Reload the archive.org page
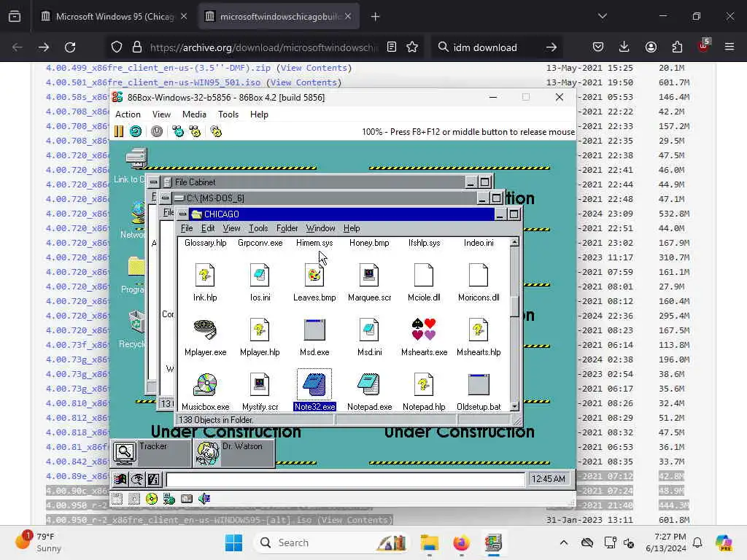The width and height of the screenshot is (747, 560). 70,47
